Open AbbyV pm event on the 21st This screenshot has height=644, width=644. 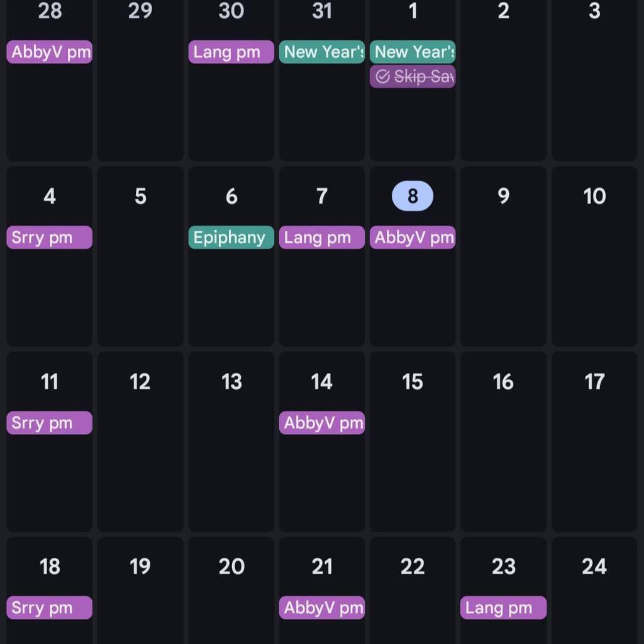[321, 608]
